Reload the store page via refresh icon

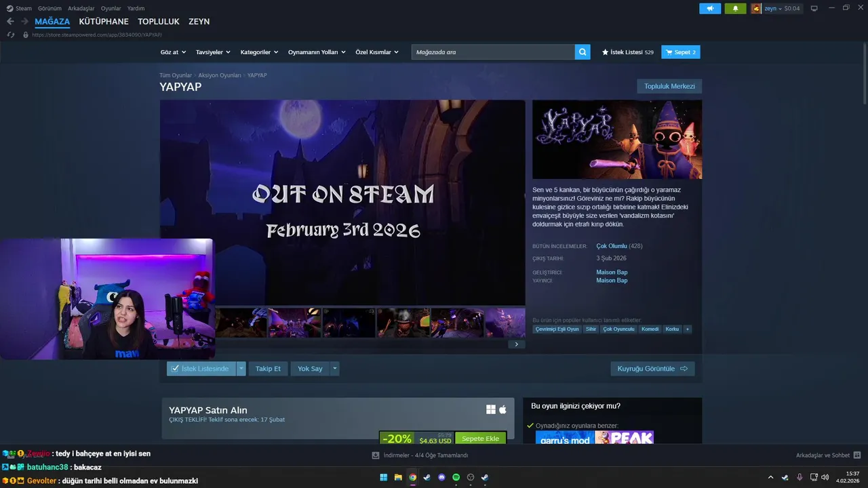pos(10,35)
